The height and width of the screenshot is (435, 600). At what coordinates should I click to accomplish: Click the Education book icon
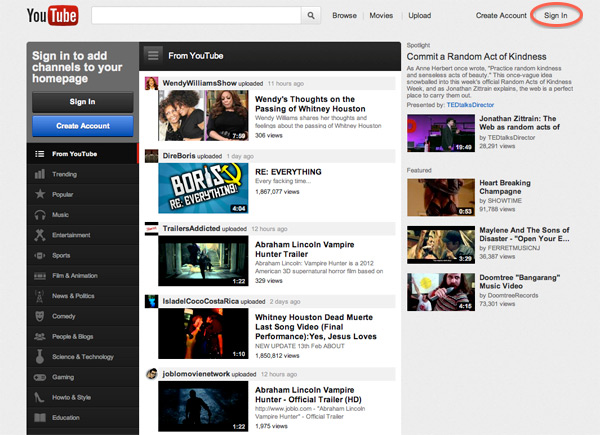pos(40,417)
